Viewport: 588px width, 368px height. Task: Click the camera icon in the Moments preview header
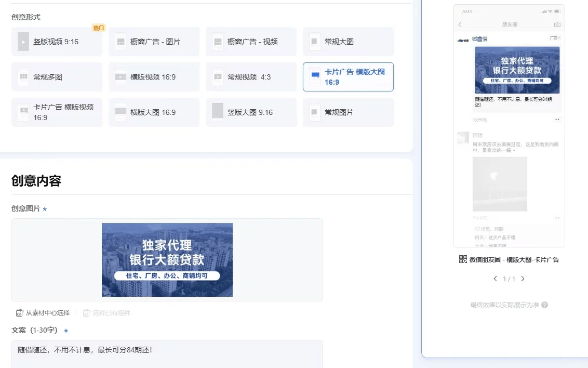point(557,24)
